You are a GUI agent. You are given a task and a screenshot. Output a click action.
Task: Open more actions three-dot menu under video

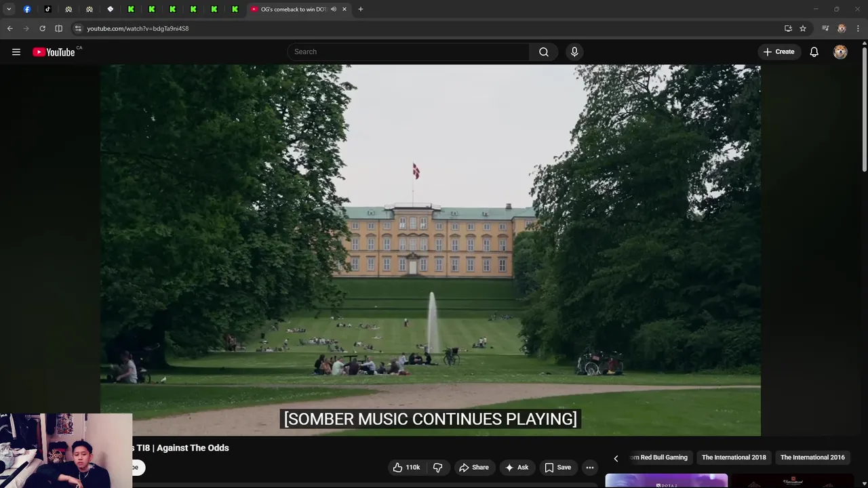[590, 468]
